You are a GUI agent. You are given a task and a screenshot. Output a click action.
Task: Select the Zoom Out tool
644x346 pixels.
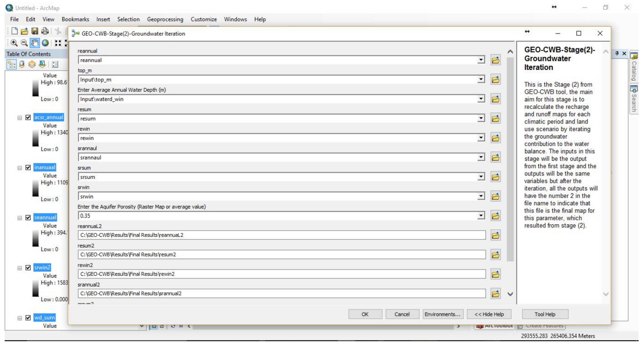[x=24, y=43]
